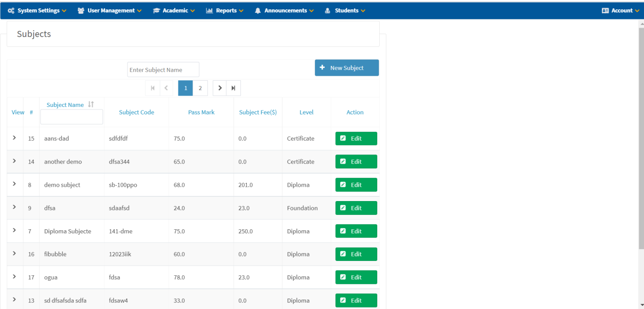This screenshot has height=309, width=644.
Task: Expand the aans-dad row details
Action: tap(14, 138)
